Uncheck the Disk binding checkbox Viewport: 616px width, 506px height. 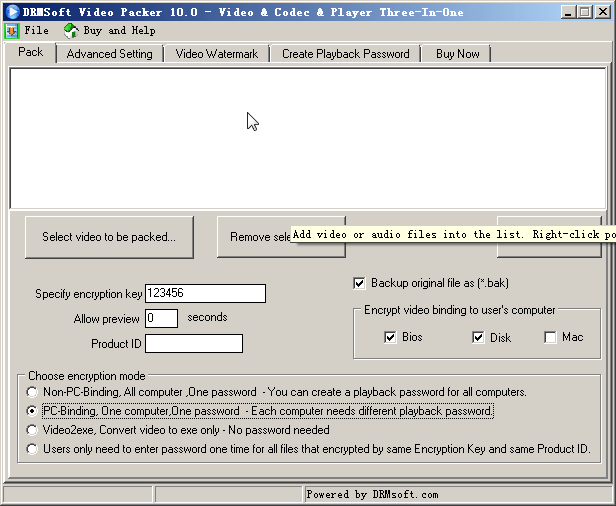point(478,337)
